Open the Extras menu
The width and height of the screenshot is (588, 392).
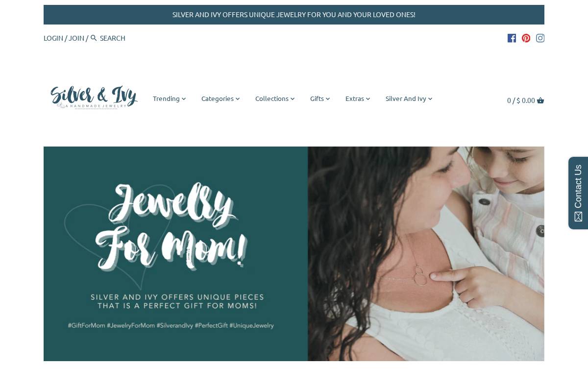pyautogui.click(x=358, y=98)
